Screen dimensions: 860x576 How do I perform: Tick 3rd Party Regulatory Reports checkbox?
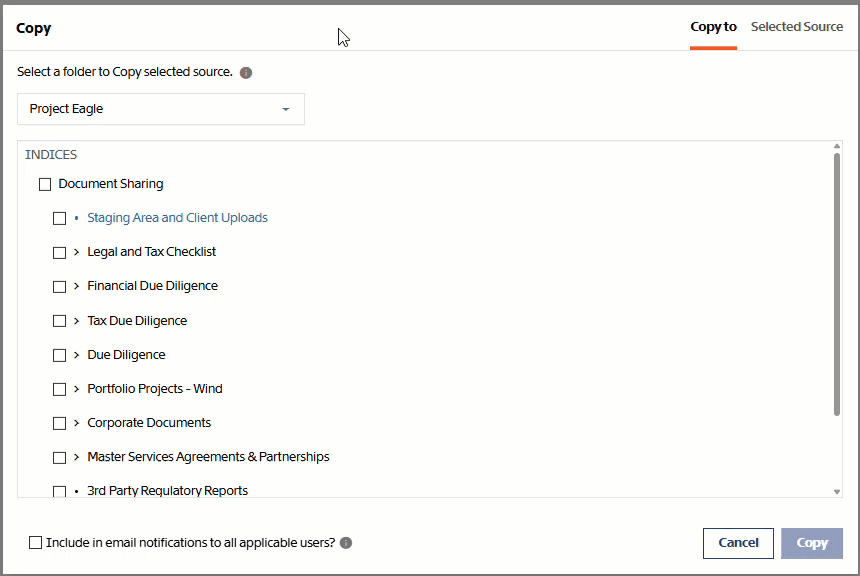(x=59, y=491)
